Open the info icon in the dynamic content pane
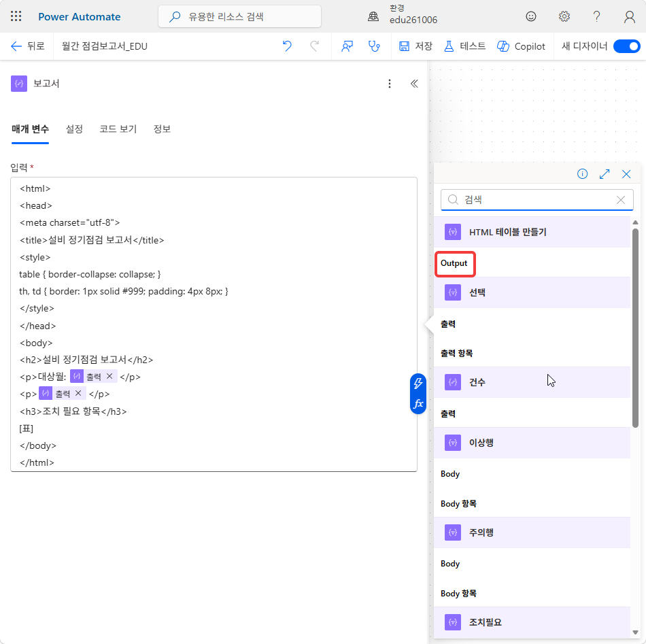 click(x=582, y=174)
